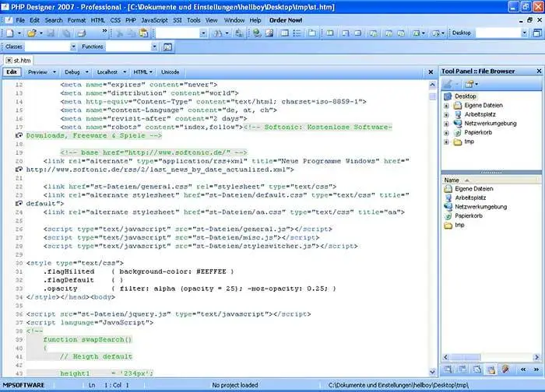Open the Tools menu
Image resolution: width=545 pixels, height=392 pixels.
click(x=194, y=20)
